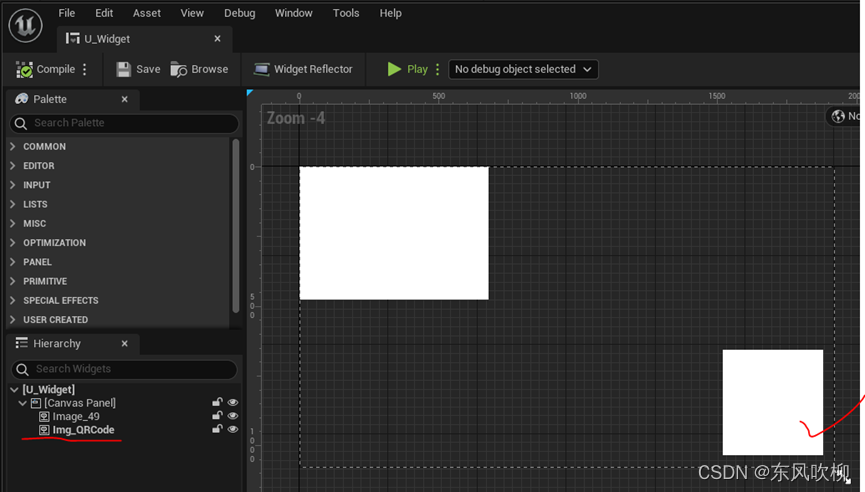This screenshot has height=492, width=865.
Task: Open the Asset menu
Action: [147, 13]
